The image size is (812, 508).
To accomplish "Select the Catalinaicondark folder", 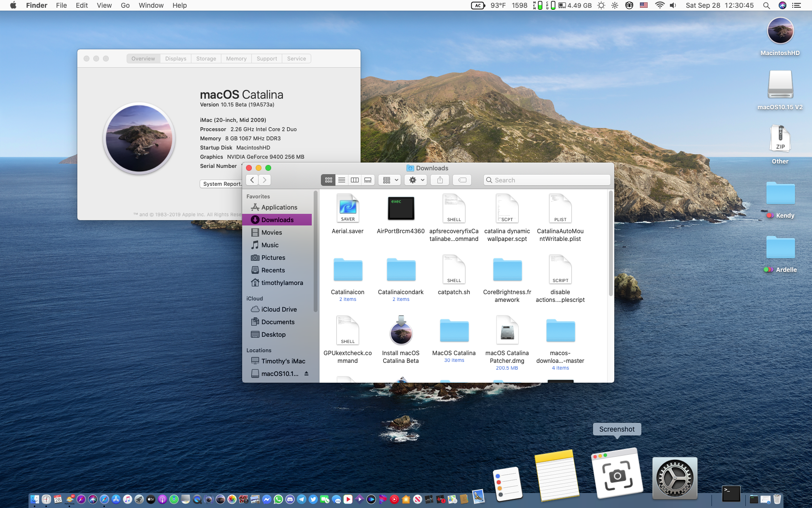I will click(401, 269).
